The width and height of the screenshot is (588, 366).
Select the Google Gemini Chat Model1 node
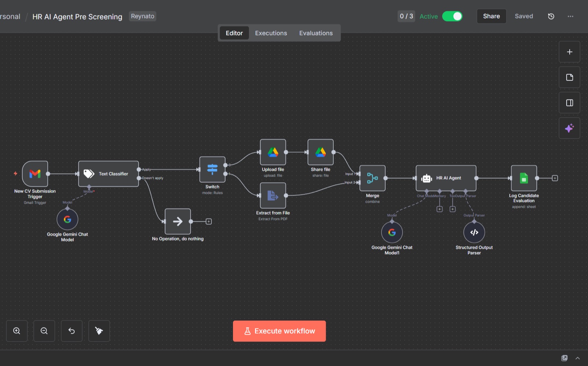click(392, 232)
